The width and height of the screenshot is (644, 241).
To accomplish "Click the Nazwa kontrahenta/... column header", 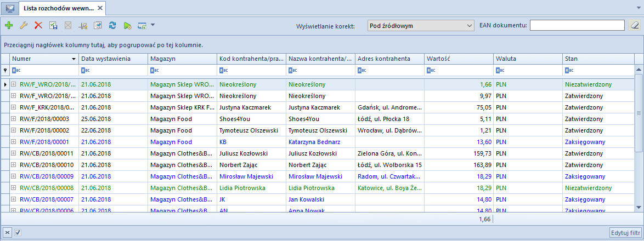I will (320, 59).
